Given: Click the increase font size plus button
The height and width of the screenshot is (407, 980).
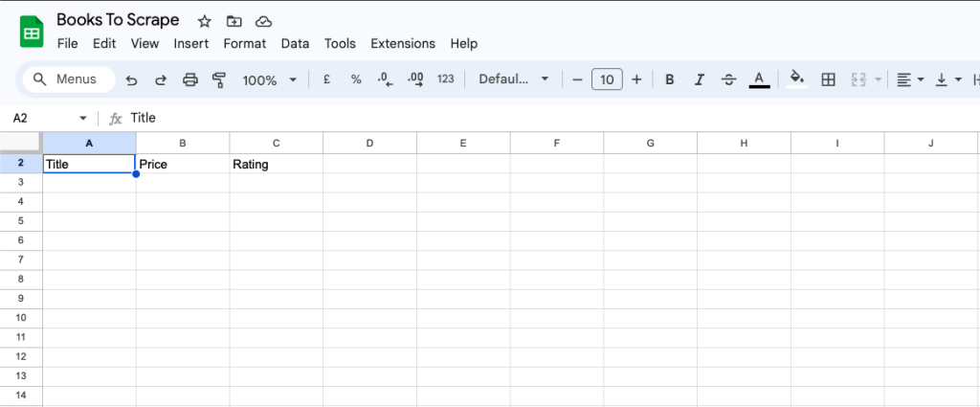Looking at the screenshot, I should pyautogui.click(x=636, y=79).
